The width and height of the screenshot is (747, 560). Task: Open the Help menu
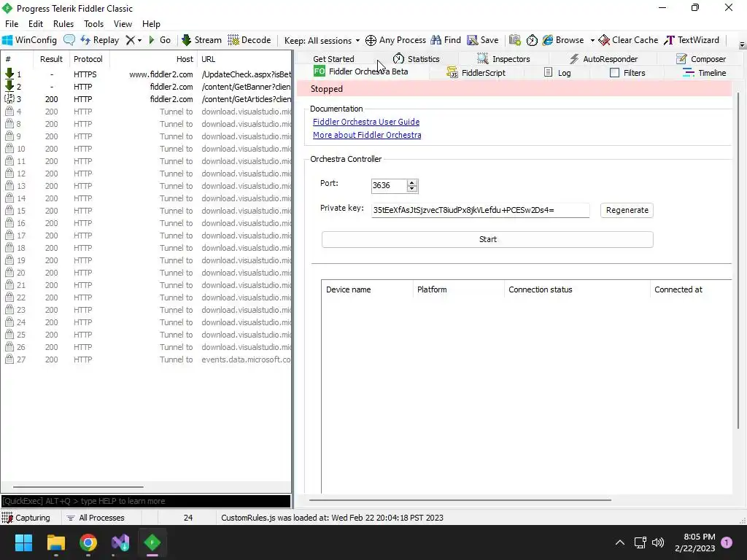point(151,24)
